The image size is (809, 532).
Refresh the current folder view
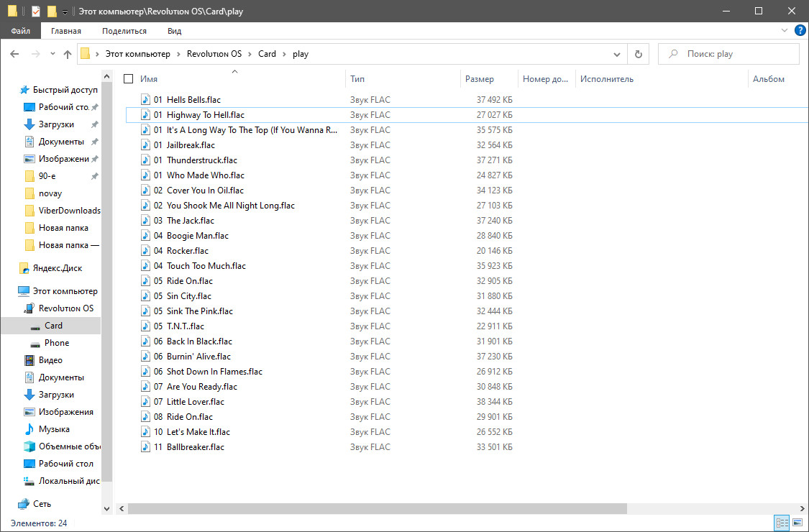pyautogui.click(x=637, y=54)
